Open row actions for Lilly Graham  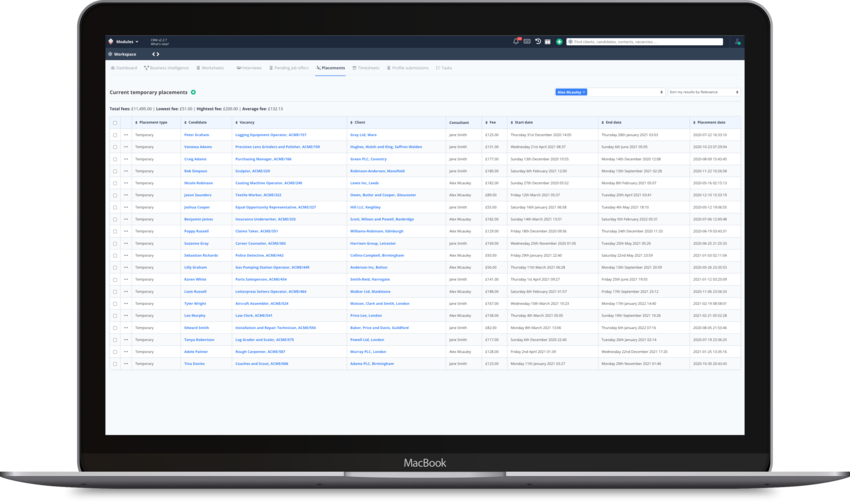[126, 267]
